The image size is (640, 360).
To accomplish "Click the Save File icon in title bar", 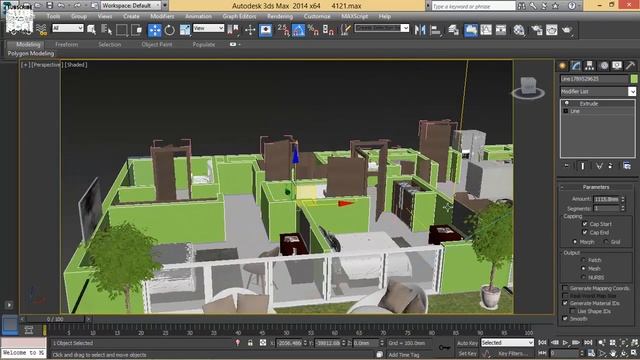I will point(49,5).
